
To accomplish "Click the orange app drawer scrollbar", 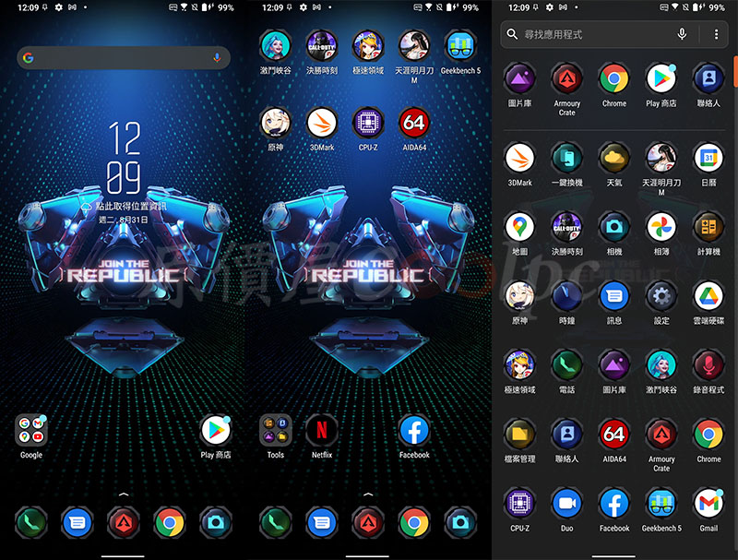I will point(734,71).
